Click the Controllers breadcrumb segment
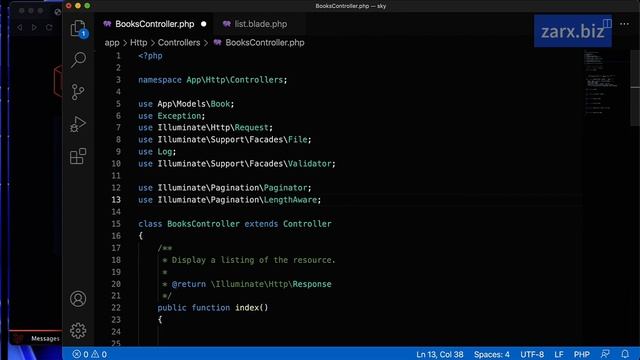Screen dimensions: 640x360 [179, 42]
